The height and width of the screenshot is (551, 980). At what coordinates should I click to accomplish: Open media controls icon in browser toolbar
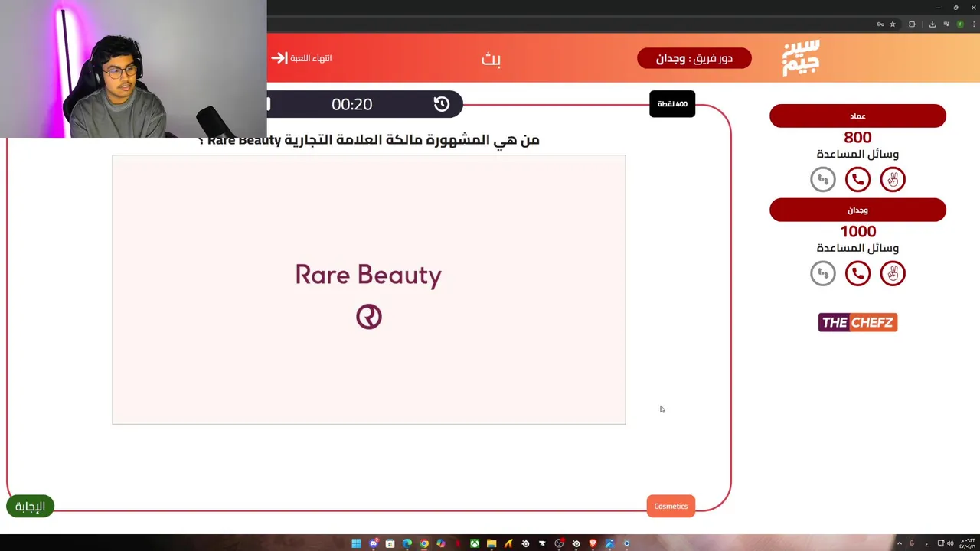pos(946,24)
